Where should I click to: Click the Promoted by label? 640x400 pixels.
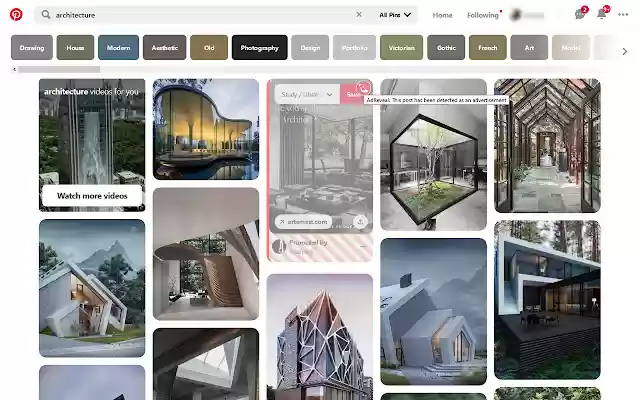point(308,242)
